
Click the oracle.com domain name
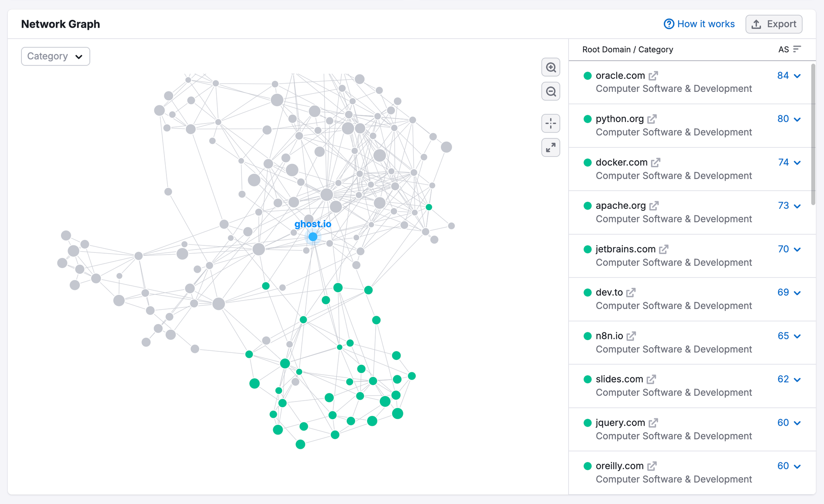620,76
